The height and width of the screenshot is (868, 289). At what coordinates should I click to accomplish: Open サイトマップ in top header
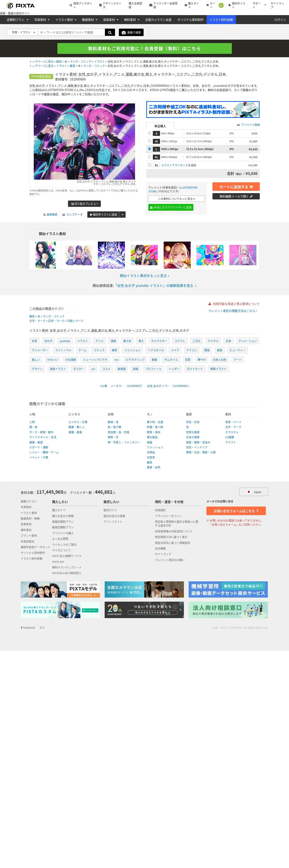coord(278,5)
